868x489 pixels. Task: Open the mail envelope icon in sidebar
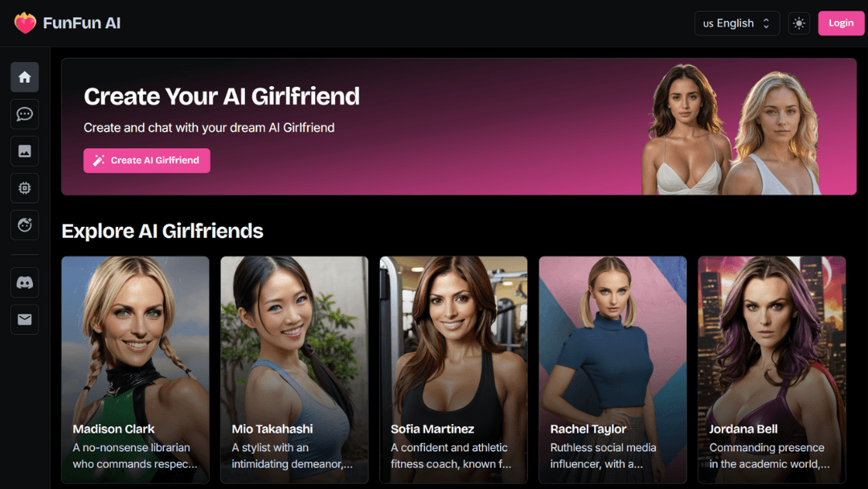click(24, 319)
